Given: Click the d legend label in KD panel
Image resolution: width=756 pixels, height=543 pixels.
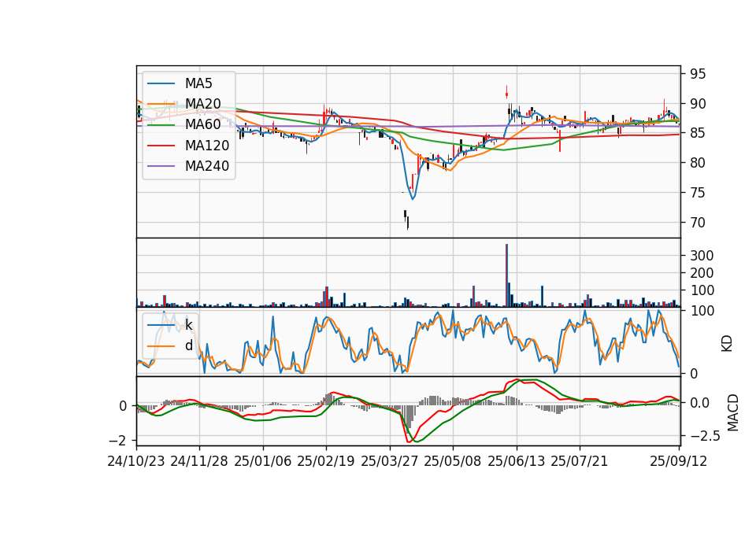Looking at the screenshot, I should (188, 346).
